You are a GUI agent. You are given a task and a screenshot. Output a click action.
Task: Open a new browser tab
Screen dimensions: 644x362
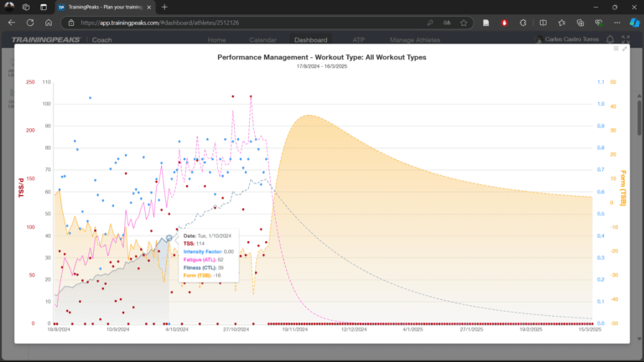(164, 7)
